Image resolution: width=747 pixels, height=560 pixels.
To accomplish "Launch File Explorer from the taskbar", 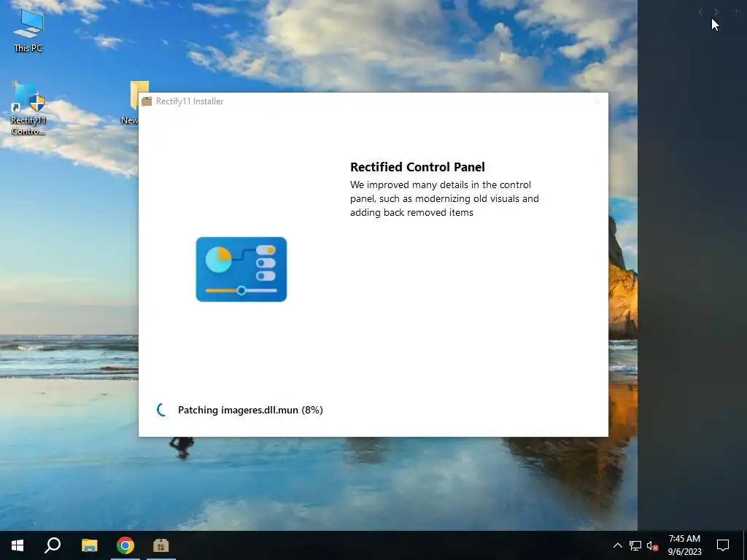I will [x=89, y=545].
